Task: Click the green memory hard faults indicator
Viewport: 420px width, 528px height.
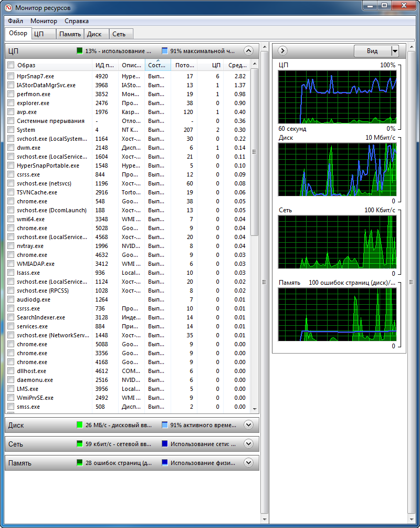Action: point(80,463)
